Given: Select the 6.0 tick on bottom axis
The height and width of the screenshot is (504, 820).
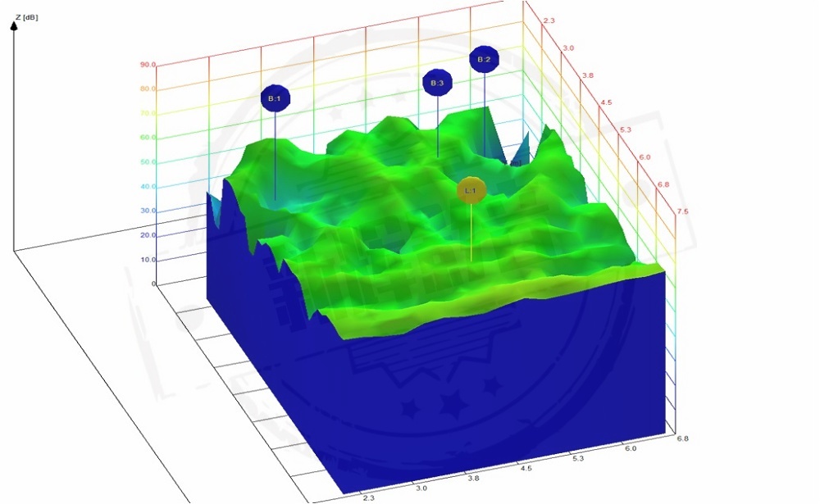Looking at the screenshot, I should pos(630,449).
